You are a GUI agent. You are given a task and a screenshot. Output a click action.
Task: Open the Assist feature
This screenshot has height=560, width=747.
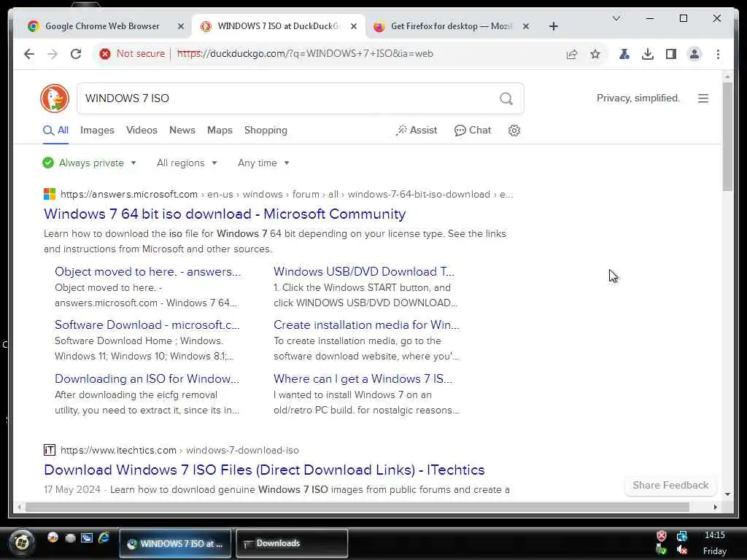pyautogui.click(x=416, y=131)
